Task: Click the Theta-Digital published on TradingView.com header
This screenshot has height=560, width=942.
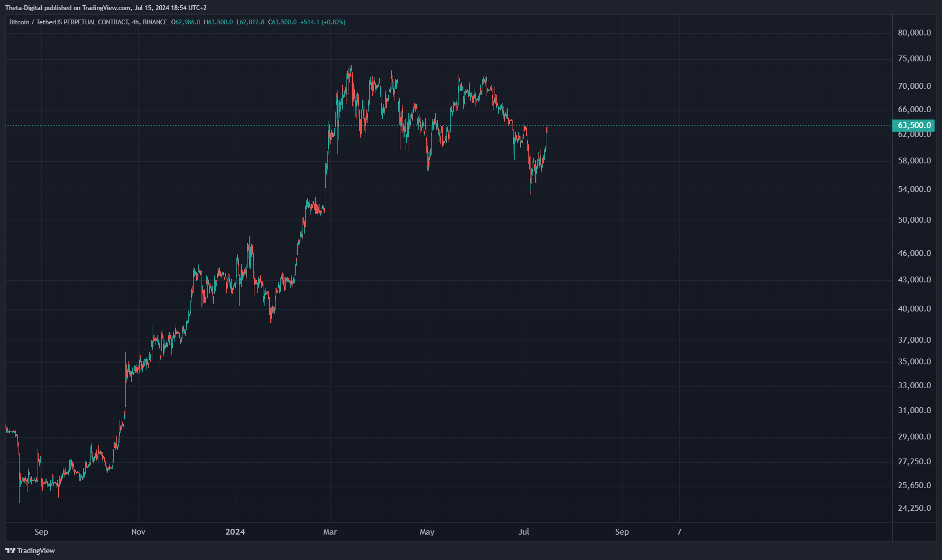Action: click(106, 8)
